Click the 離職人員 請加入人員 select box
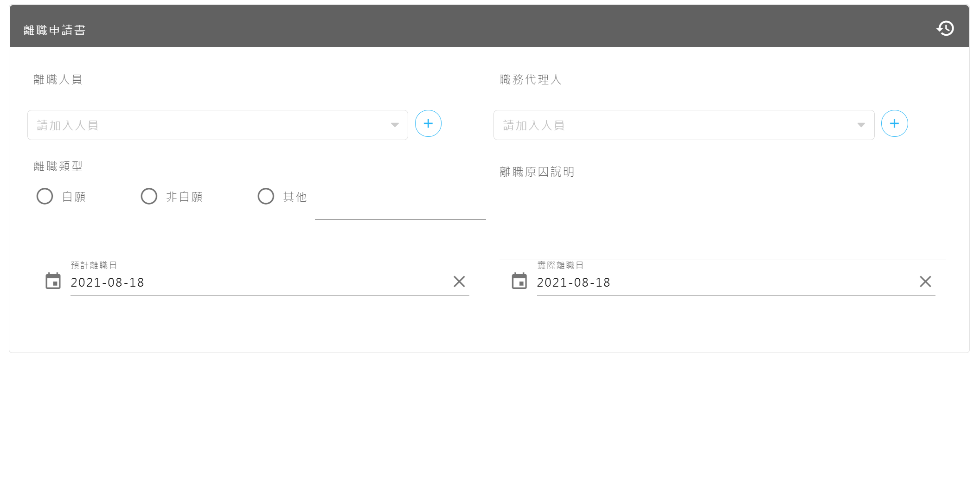This screenshot has width=980, height=481. pyautogui.click(x=209, y=125)
